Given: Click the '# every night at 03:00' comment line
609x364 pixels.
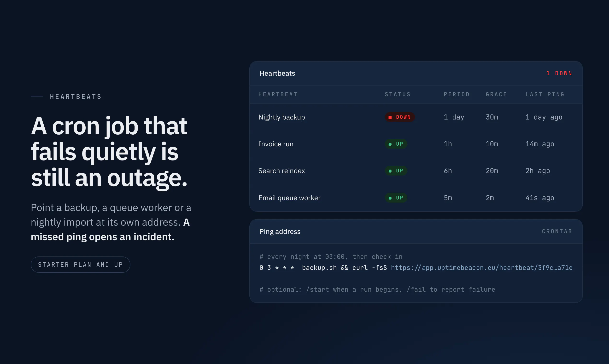Looking at the screenshot, I should 331,257.
